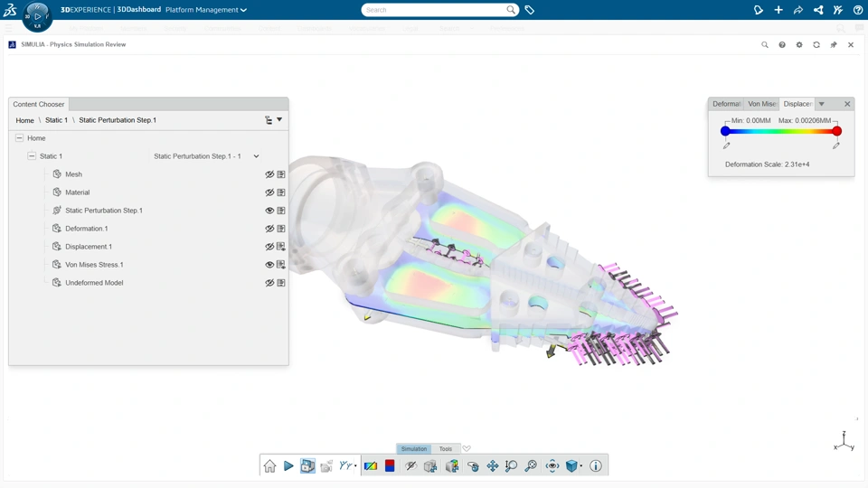Viewport: 868px width, 488px height.
Task: Open the legend tabs overflow arrow
Action: 822,104
